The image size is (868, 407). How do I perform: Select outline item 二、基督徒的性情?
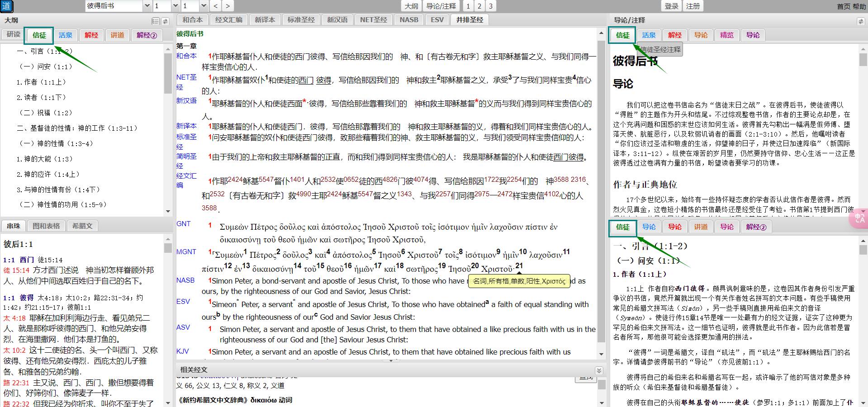(x=77, y=128)
